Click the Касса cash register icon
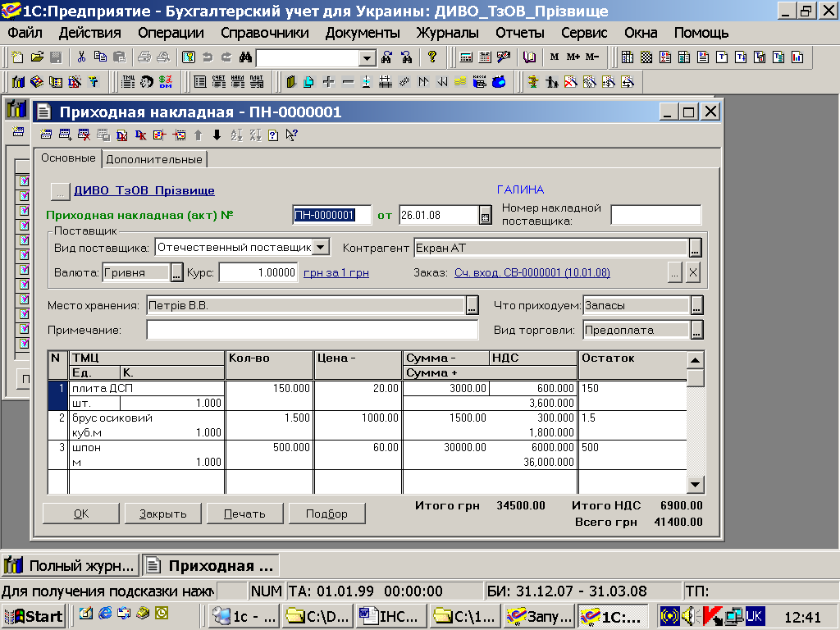 [479, 81]
